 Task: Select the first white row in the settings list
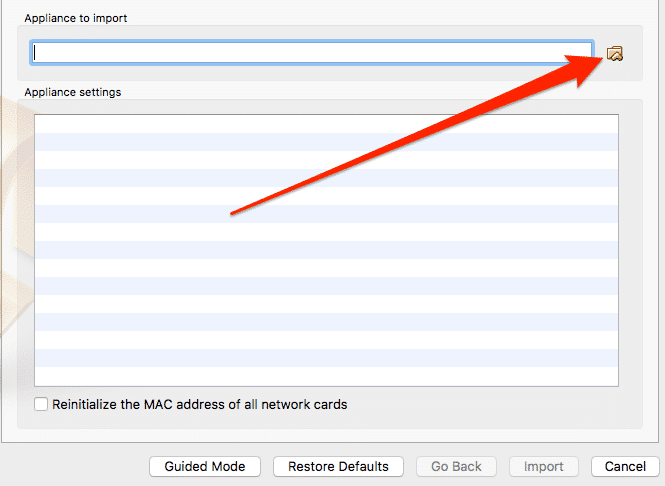[x=326, y=124]
